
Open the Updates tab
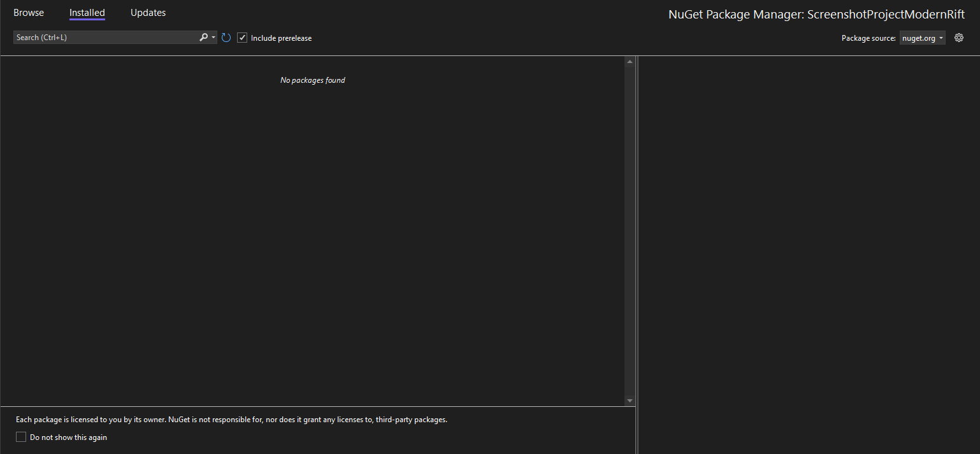coord(148,13)
